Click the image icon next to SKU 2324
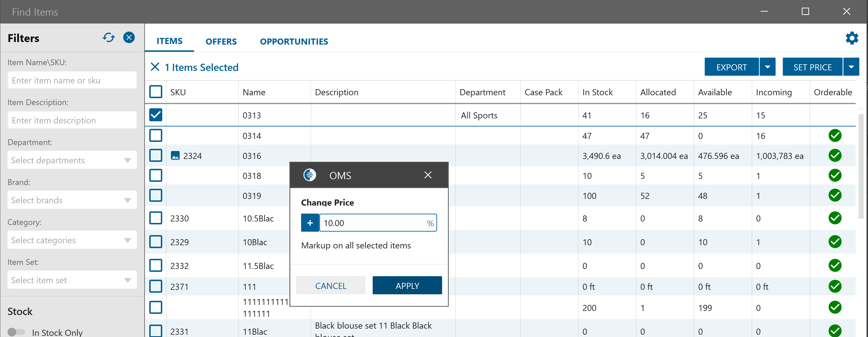Screen dimensions: 868x337 pyautogui.click(x=175, y=155)
